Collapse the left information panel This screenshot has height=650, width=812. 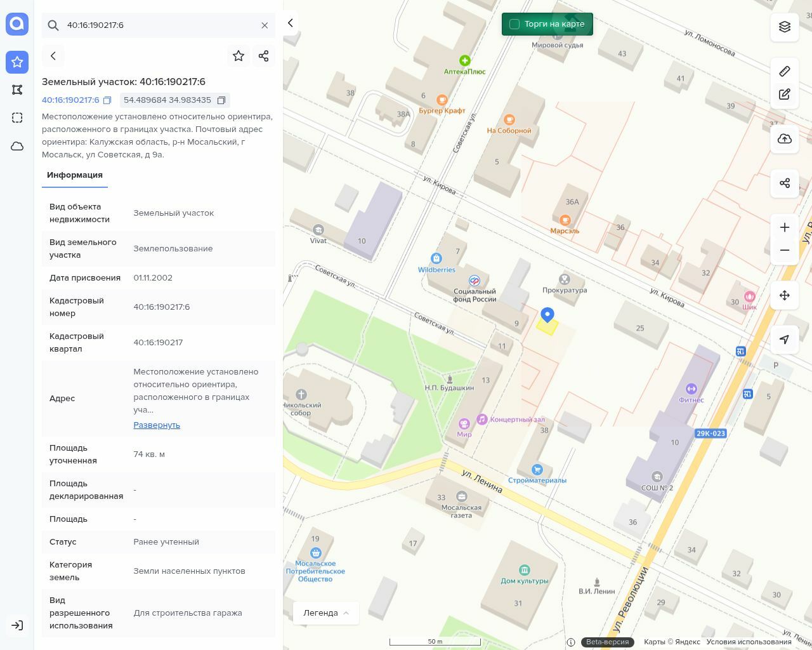(291, 23)
